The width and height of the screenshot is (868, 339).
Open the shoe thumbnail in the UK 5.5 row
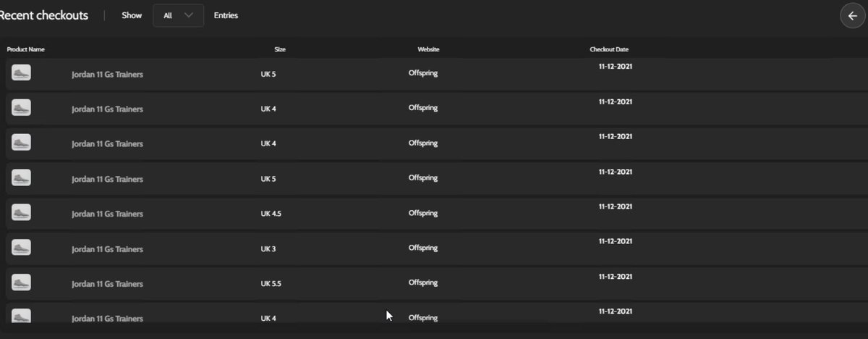pyautogui.click(x=21, y=282)
